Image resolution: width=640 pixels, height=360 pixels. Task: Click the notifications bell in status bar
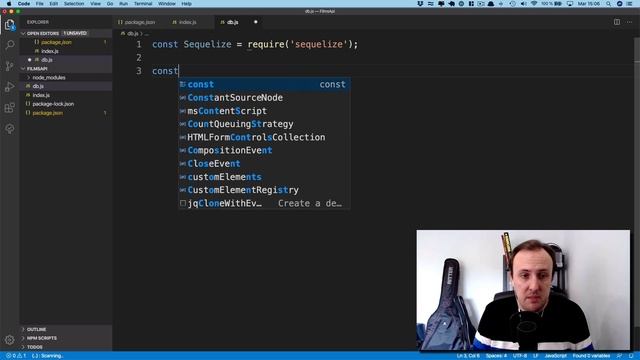(x=631, y=356)
